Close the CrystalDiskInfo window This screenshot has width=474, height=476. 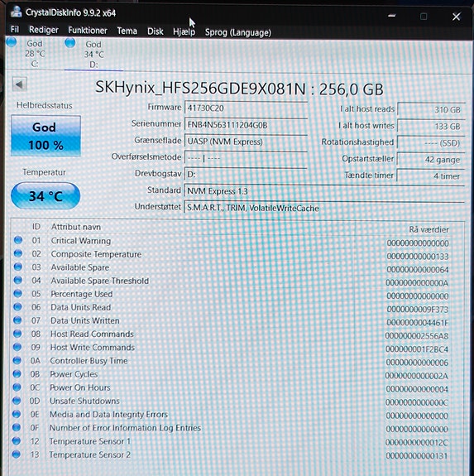click(456, 17)
